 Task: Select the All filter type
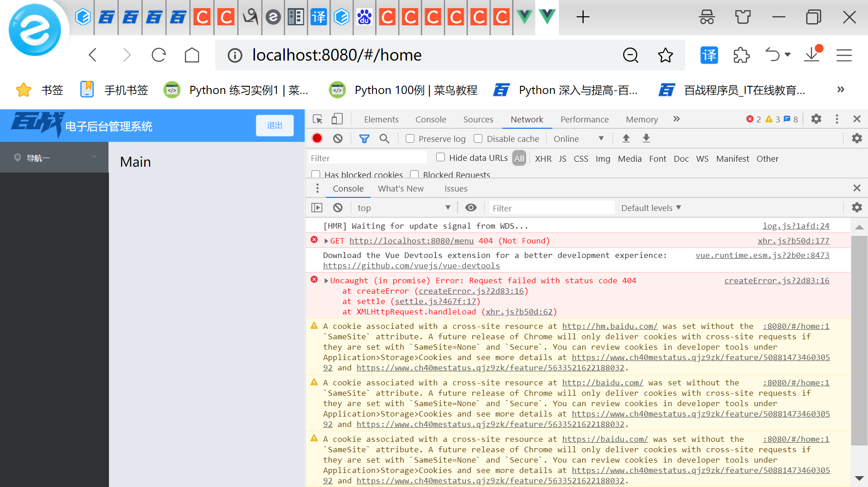tap(519, 159)
